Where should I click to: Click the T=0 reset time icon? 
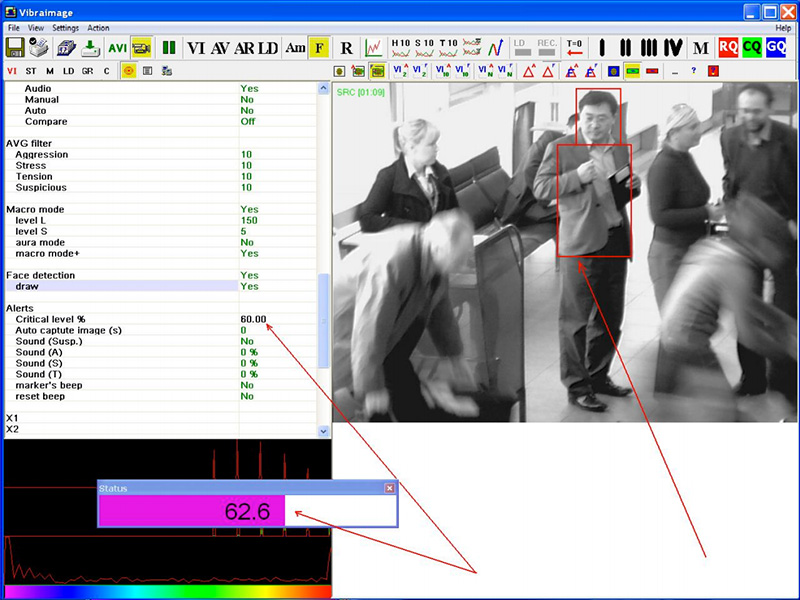point(574,48)
